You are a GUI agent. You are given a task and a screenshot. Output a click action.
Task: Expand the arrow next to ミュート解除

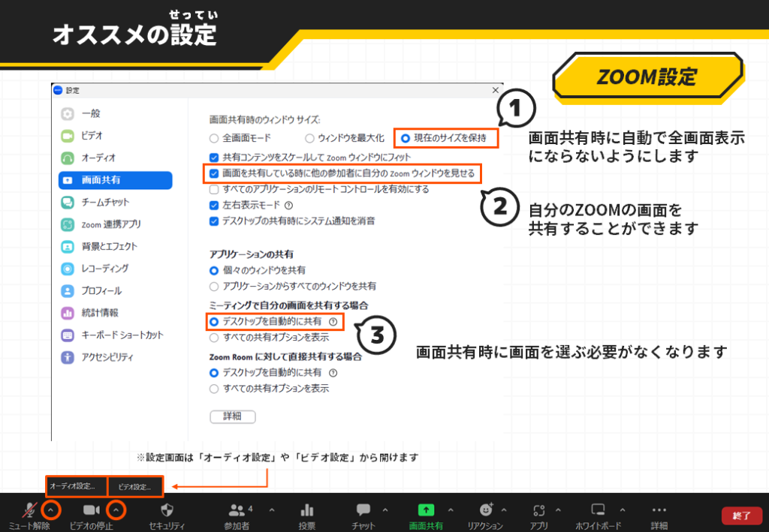[50, 510]
